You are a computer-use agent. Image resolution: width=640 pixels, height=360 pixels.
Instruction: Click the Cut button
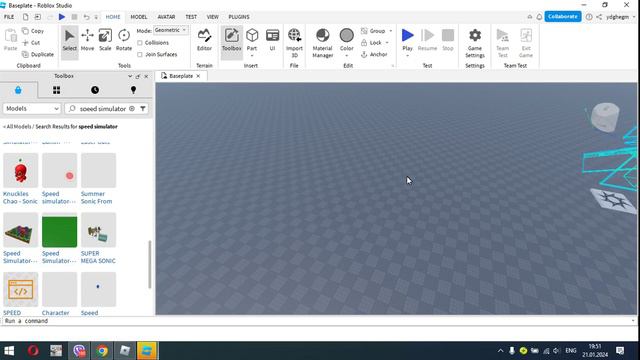(31, 42)
